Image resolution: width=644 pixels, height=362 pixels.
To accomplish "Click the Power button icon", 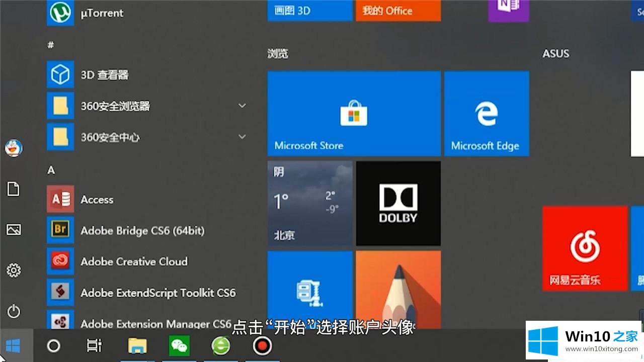I will 14,312.
